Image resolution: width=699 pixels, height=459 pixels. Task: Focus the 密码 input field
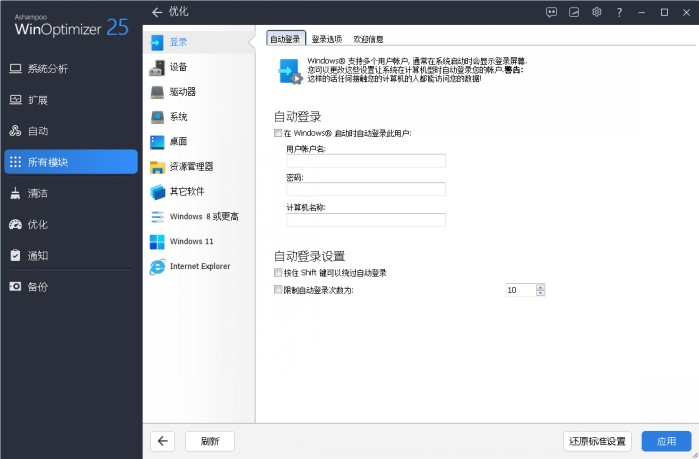tap(366, 189)
